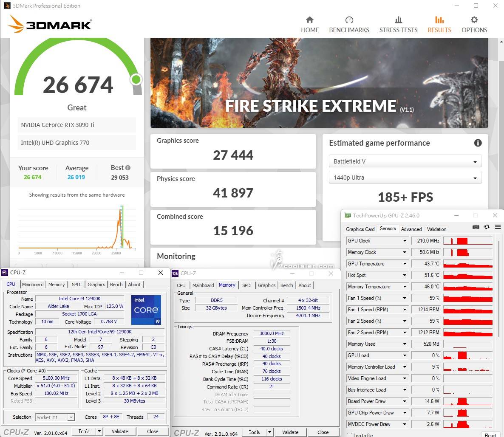The image size is (504, 437).
Task: Open Tools dropdown arrow in left CPU-Z
Action: coord(99,431)
